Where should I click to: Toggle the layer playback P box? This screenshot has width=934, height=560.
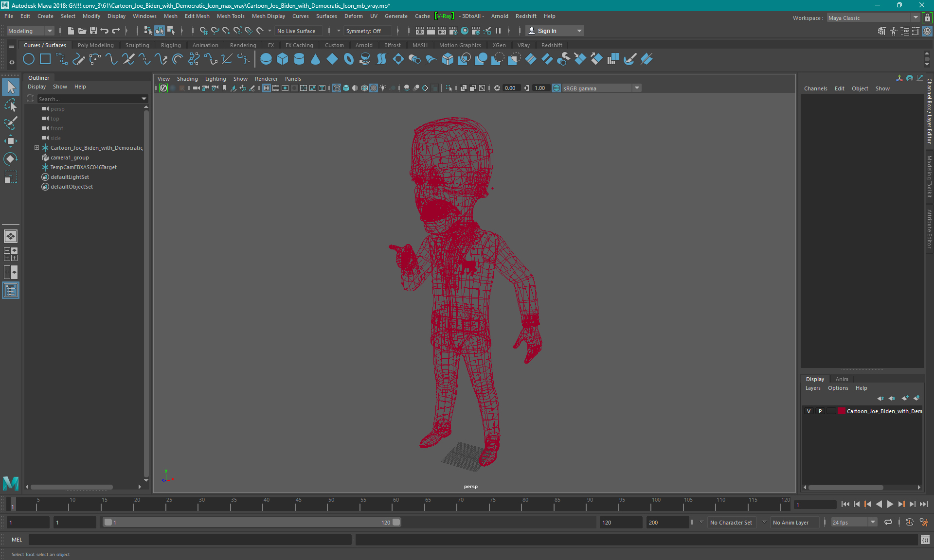[x=820, y=411]
